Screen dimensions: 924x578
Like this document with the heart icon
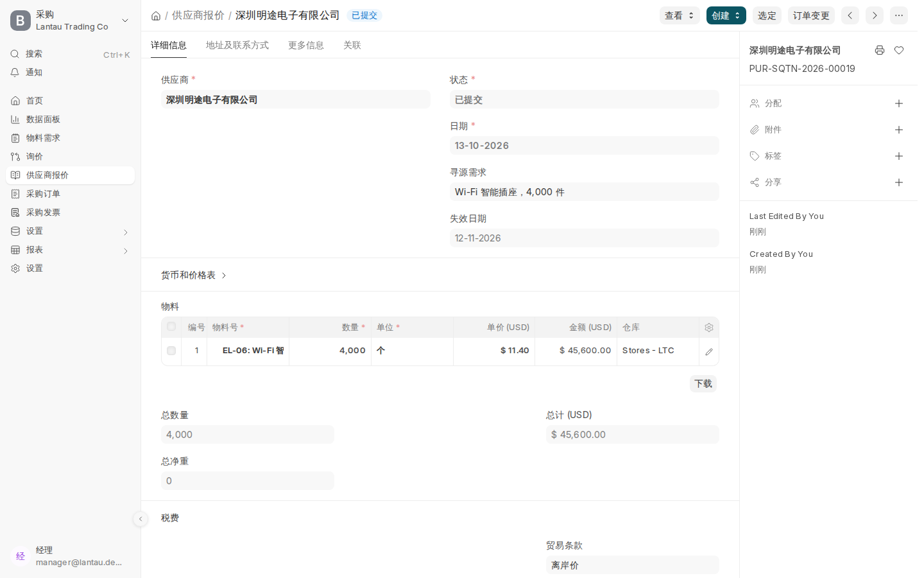[x=899, y=50]
